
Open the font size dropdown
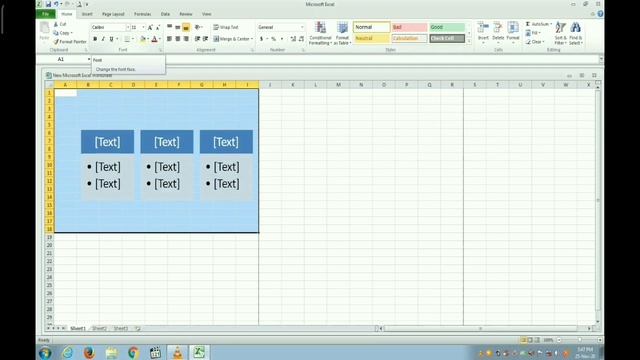143,27
